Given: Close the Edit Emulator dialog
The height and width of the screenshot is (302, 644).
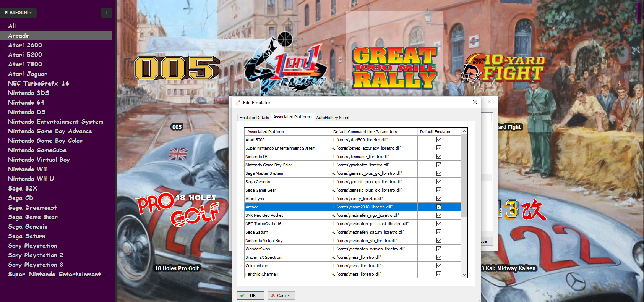Looking at the screenshot, I should (475, 102).
